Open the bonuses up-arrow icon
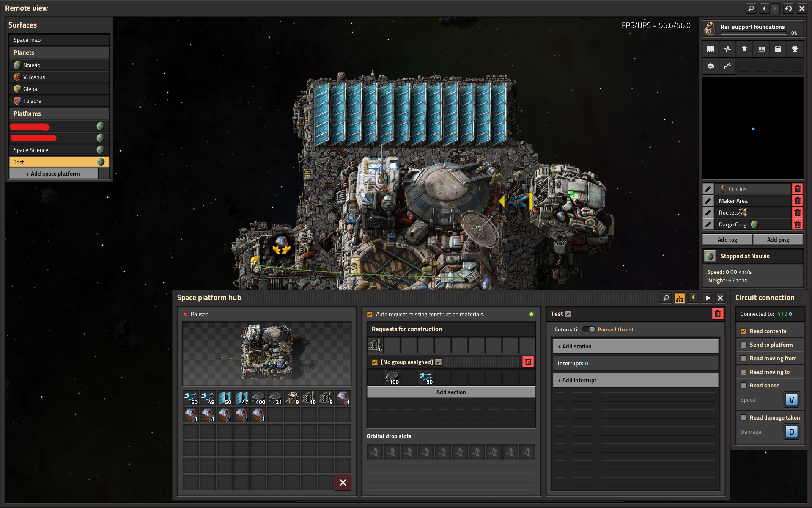812x508 pixels. pos(744,49)
